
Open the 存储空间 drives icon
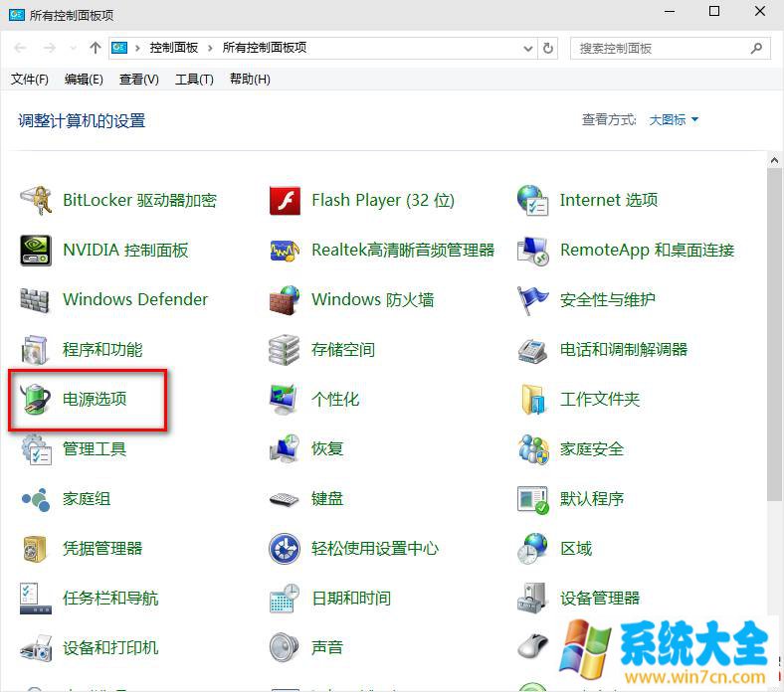point(284,350)
